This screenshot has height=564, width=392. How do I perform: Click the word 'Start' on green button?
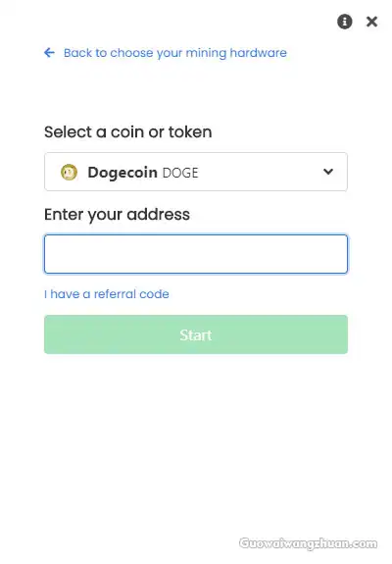[x=196, y=334]
